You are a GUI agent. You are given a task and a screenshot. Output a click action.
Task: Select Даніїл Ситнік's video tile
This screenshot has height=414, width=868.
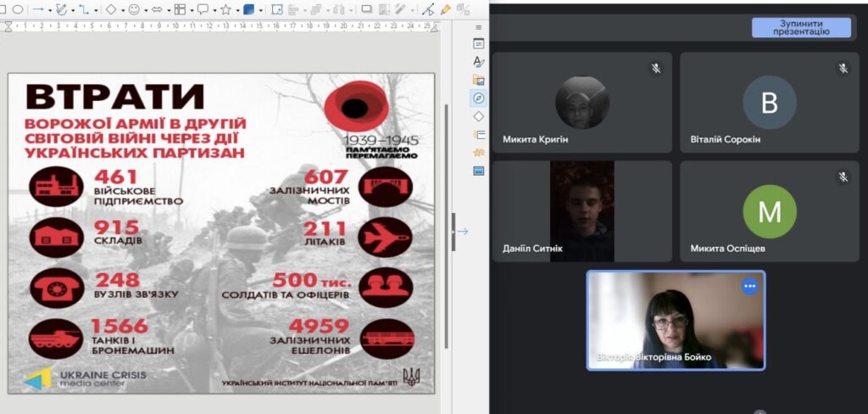(581, 211)
